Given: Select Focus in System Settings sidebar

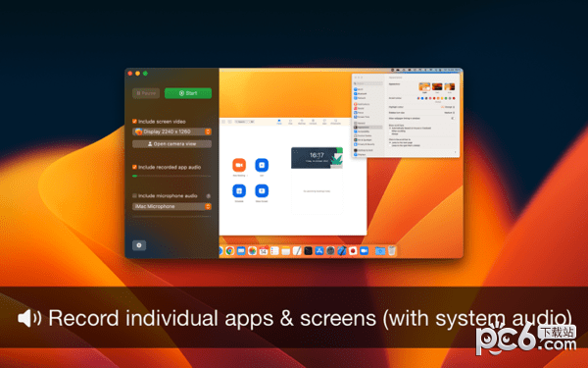Looking at the screenshot, I should (359, 113).
